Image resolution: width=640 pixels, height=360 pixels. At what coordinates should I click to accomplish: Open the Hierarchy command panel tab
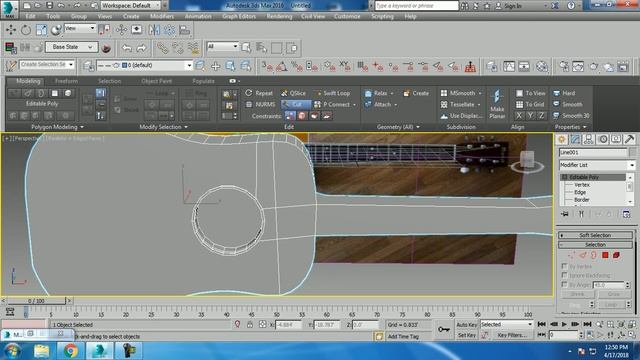pos(589,140)
